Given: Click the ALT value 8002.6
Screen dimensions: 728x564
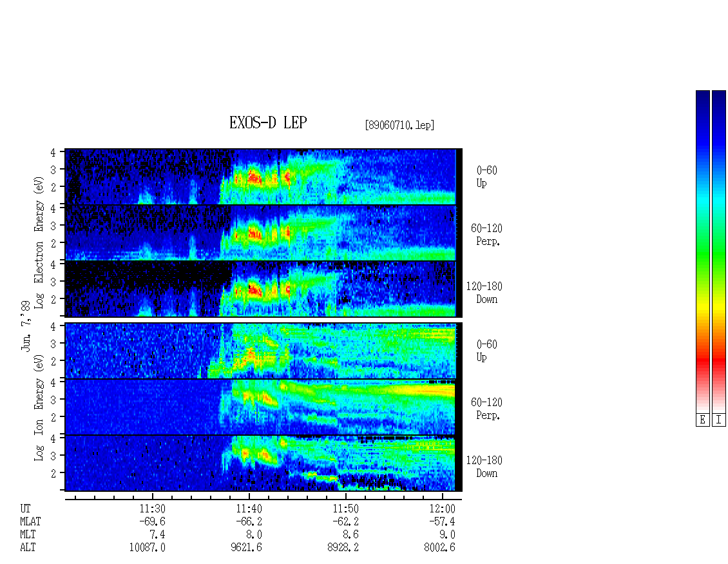Looking at the screenshot, I should coord(439,548).
